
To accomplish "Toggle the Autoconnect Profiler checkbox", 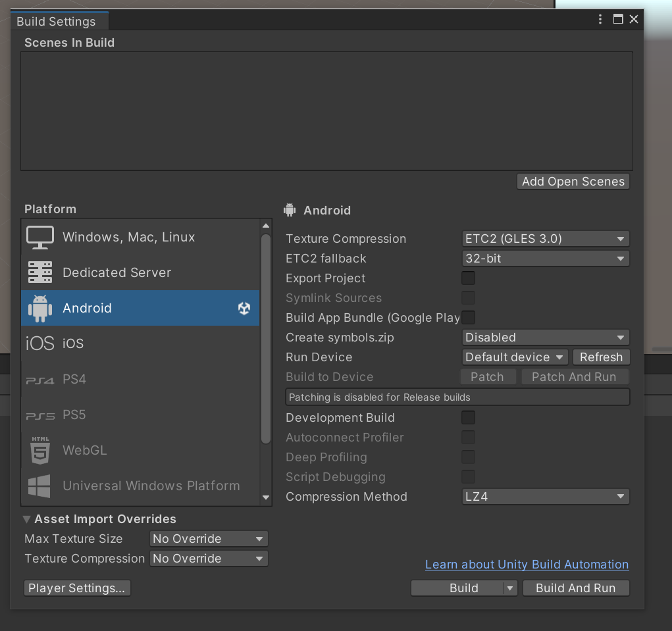I will [x=468, y=437].
